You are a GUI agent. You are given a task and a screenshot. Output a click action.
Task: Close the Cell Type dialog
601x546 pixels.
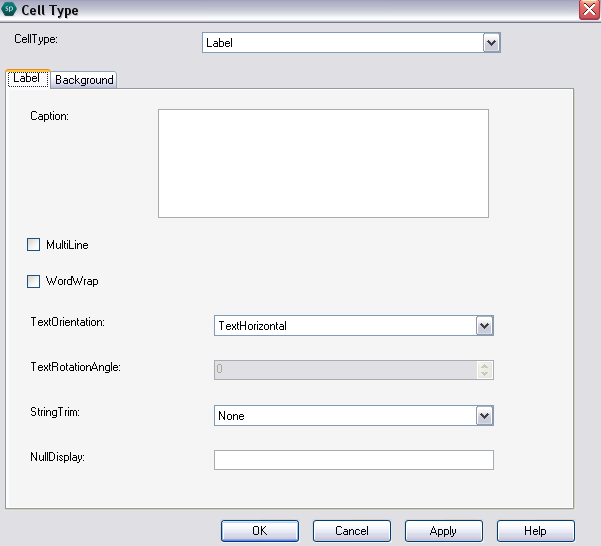pos(589,10)
